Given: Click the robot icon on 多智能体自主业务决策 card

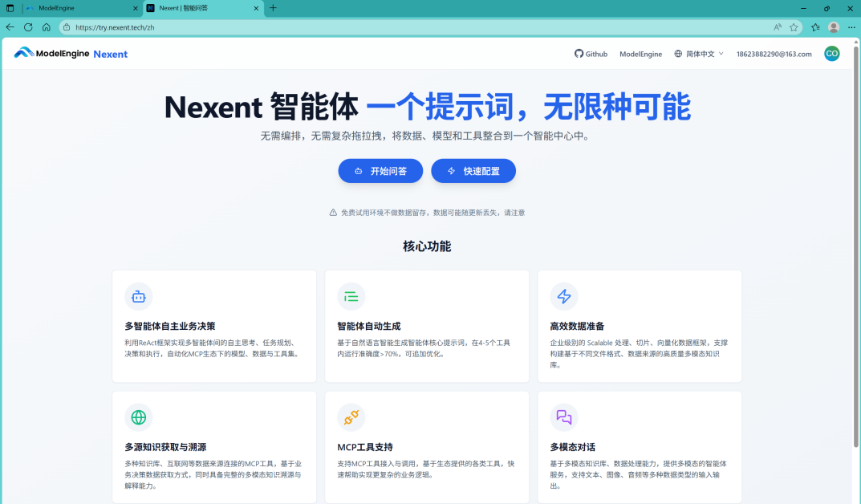Looking at the screenshot, I should 138,296.
